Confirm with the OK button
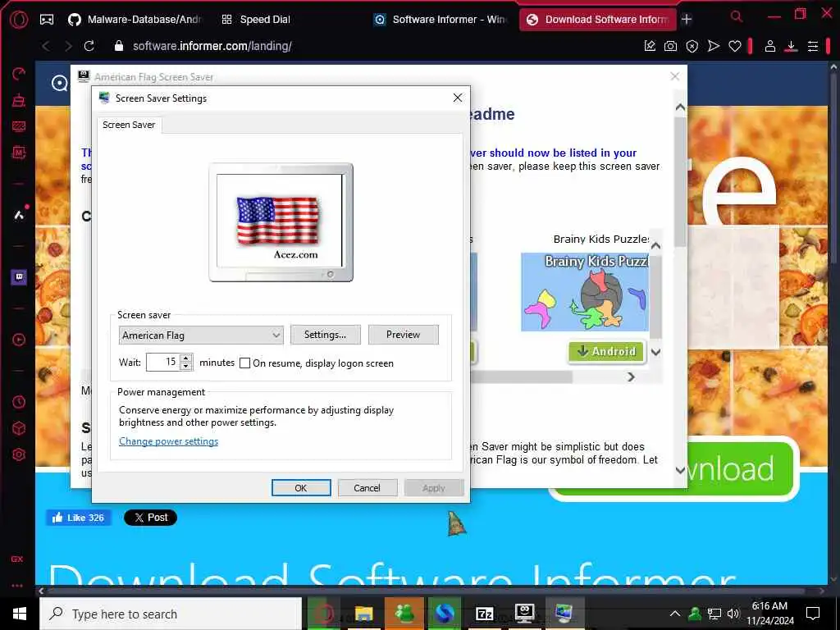 click(x=301, y=488)
